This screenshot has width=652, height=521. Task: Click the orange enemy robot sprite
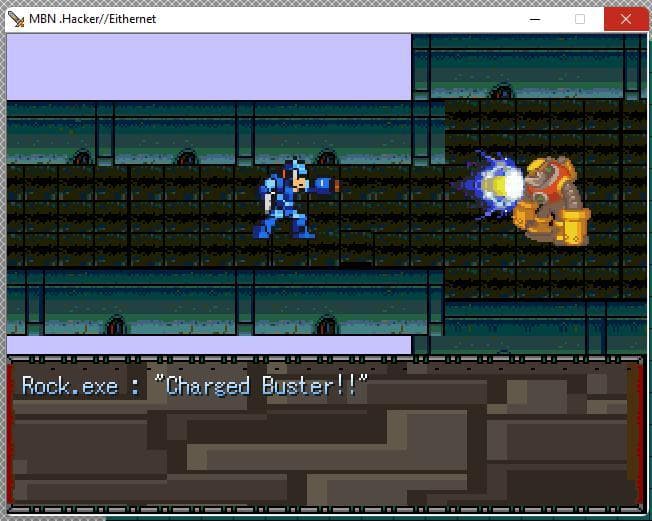pyautogui.click(x=551, y=201)
